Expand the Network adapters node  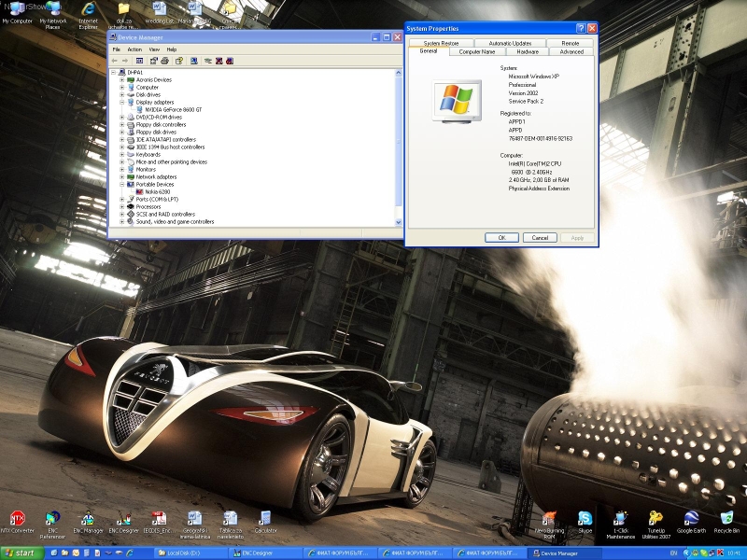(x=121, y=176)
